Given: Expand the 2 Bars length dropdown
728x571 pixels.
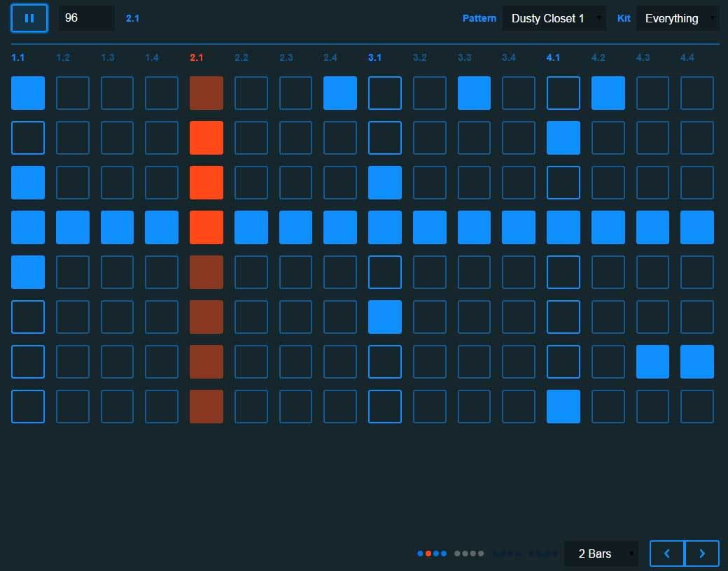Looking at the screenshot, I should coord(601,554).
